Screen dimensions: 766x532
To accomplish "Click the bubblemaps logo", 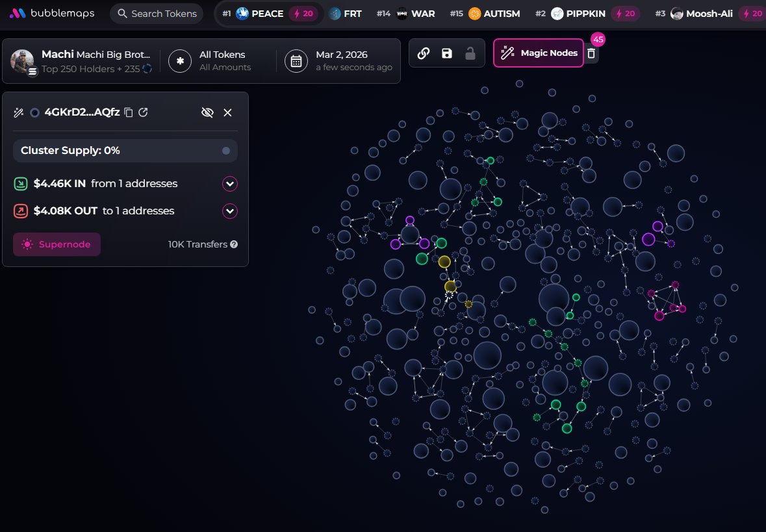I will 52,13.
